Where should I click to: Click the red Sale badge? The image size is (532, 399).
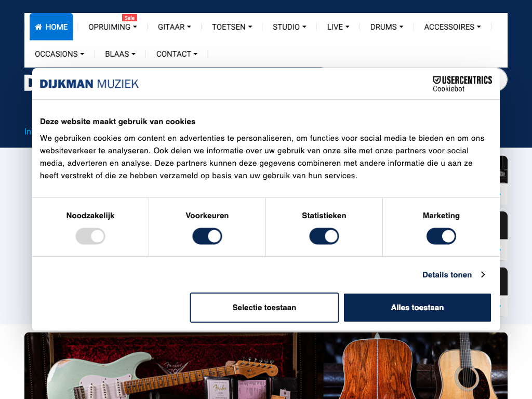click(x=129, y=18)
